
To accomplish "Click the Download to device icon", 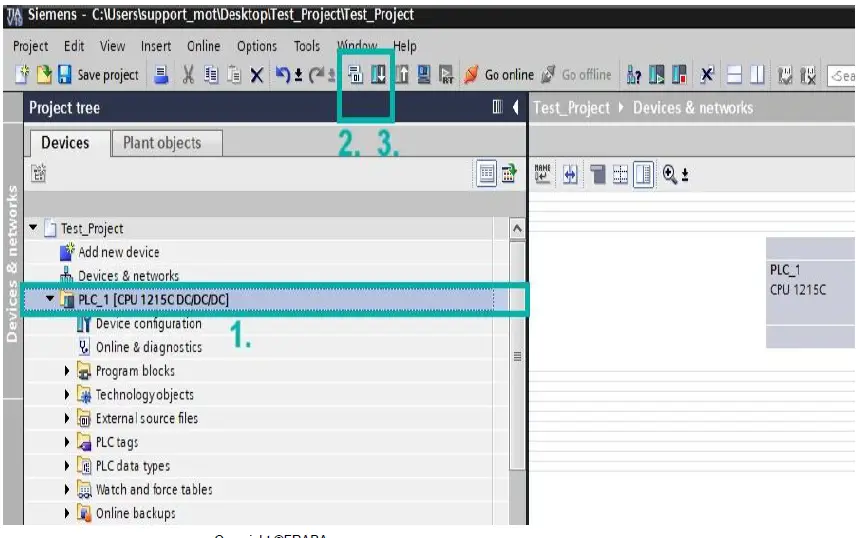I will tap(378, 74).
